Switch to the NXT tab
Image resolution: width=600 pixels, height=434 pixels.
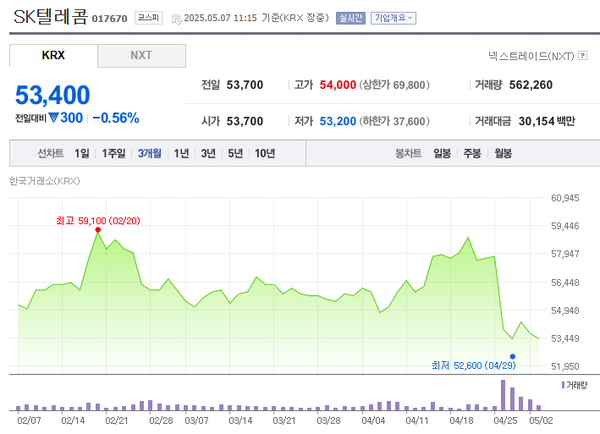[142, 55]
